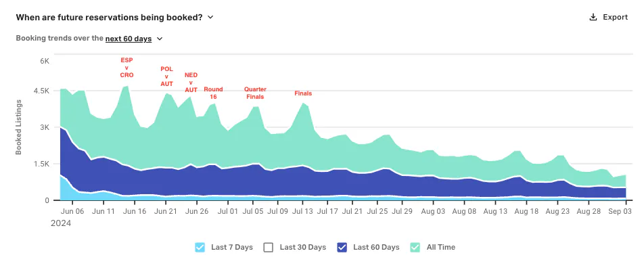Click the Round 16 annotation
644x270 pixels.
click(x=214, y=93)
